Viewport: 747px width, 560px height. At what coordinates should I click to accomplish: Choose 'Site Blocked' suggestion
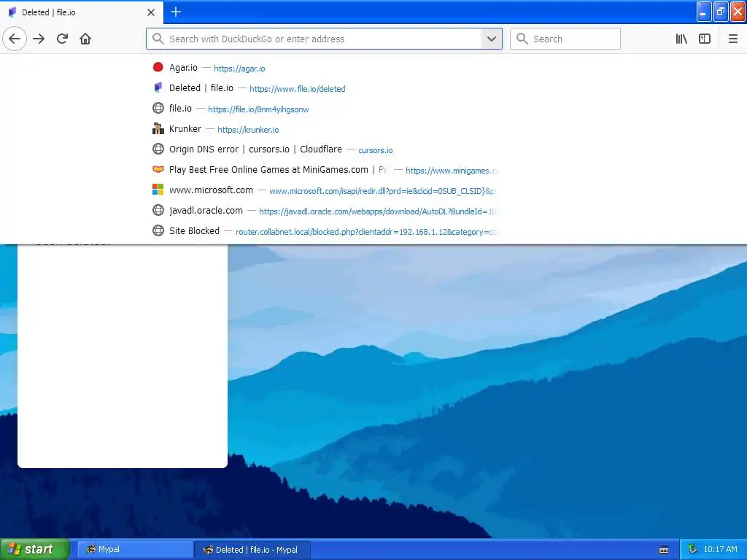(x=324, y=231)
